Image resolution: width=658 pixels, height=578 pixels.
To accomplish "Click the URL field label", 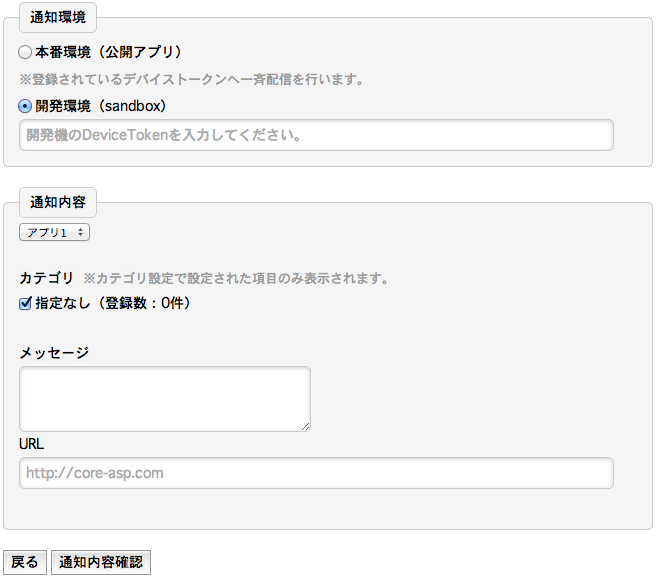I will tap(31, 444).
